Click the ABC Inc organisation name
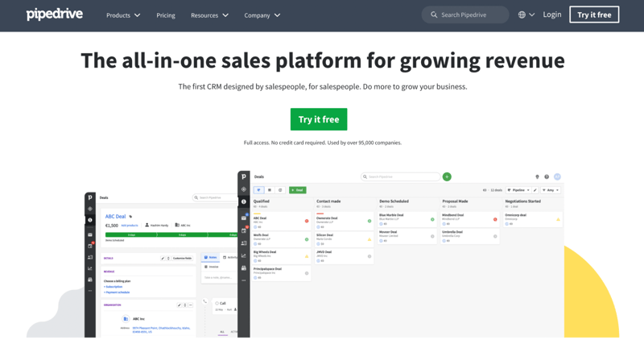644x344 pixels. [x=138, y=319]
